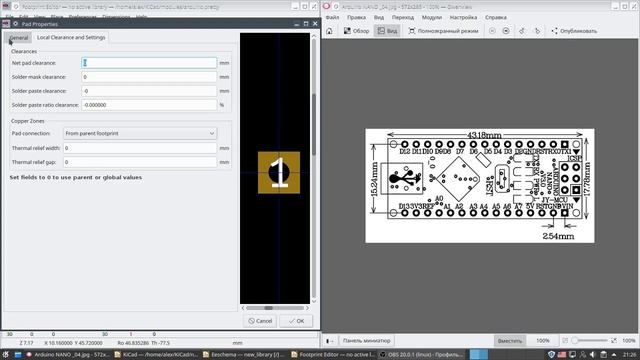
Task: Click the dialog vertical scrollbar thumb
Action: pos(314,124)
